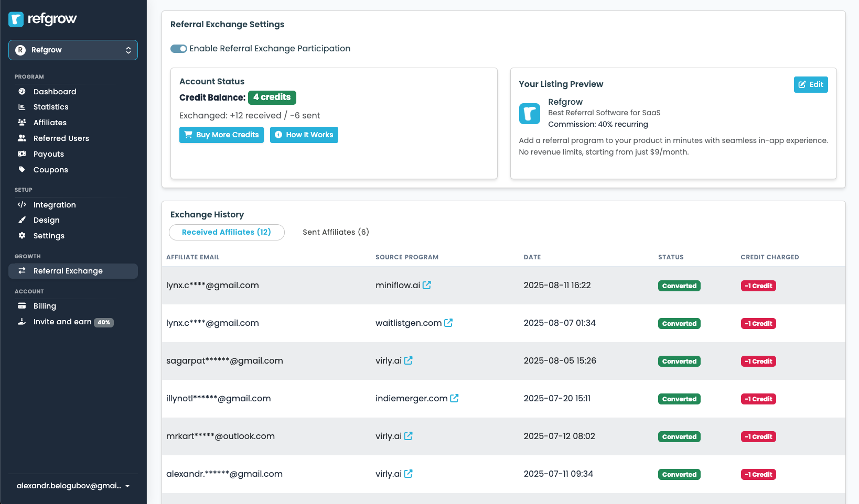Switch to the Sent Affiliates tab
The height and width of the screenshot is (504, 859).
click(x=336, y=232)
